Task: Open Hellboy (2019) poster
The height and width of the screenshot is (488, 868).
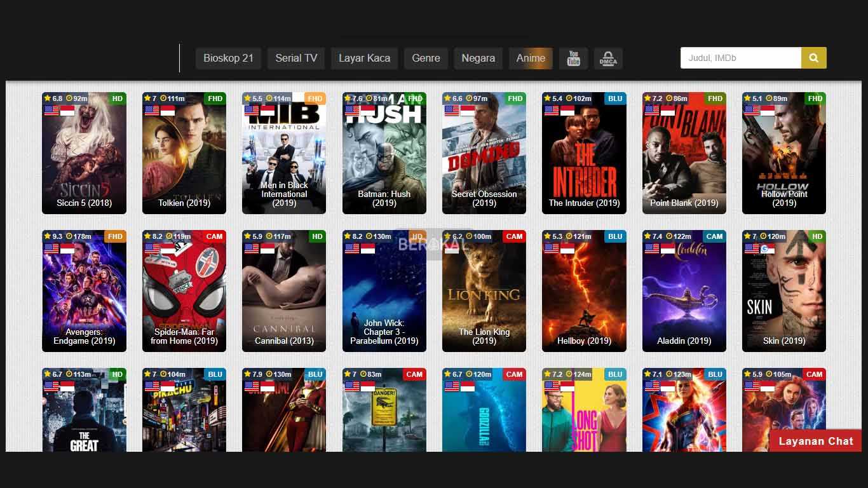Action: pyautogui.click(x=584, y=291)
